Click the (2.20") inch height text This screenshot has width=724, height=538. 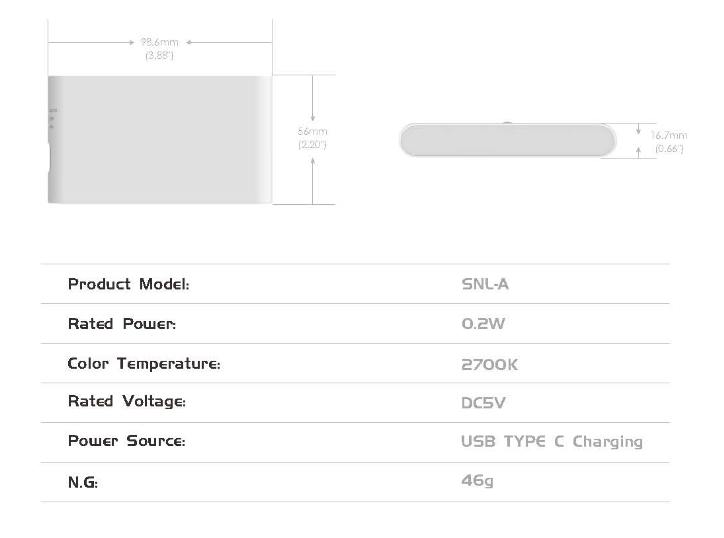(x=313, y=145)
